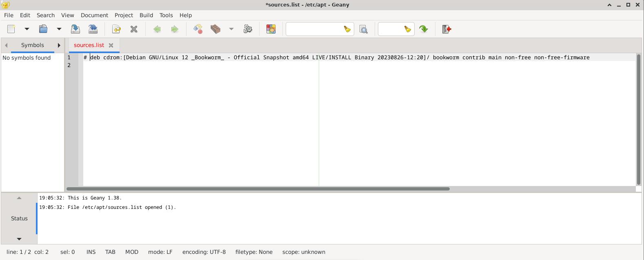Open the build actions dropdown arrow
Screen dimensions: 644x260
231,29
